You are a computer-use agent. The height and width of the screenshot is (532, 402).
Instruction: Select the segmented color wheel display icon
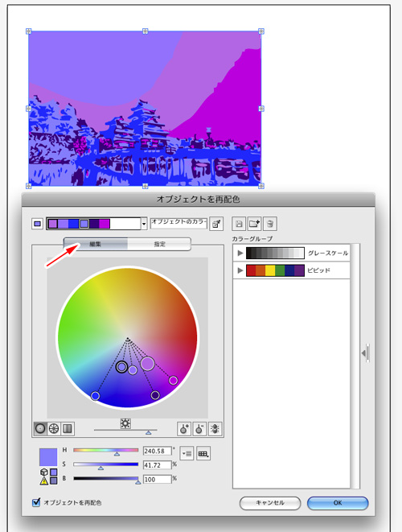tap(54, 428)
